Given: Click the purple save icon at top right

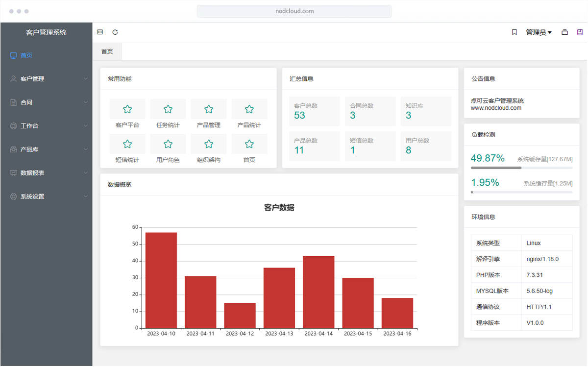Looking at the screenshot, I should 580,32.
